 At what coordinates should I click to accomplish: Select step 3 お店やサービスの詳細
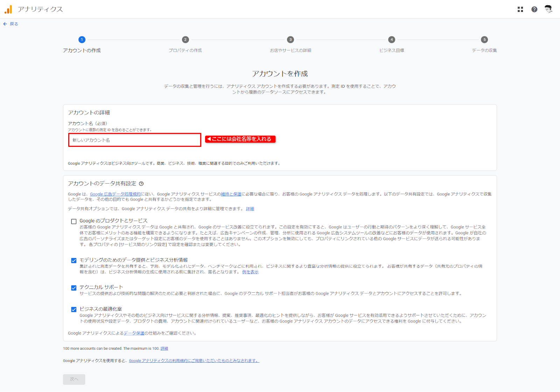290,45
